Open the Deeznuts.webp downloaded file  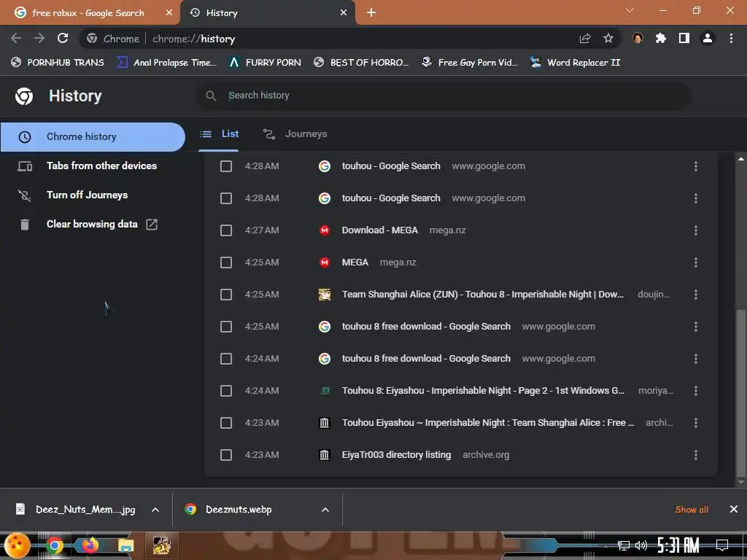tap(239, 510)
